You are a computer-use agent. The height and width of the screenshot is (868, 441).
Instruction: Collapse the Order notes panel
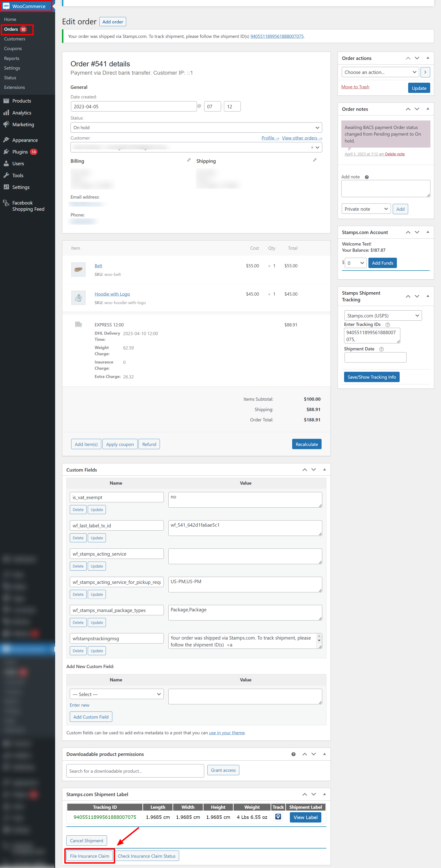[428, 109]
